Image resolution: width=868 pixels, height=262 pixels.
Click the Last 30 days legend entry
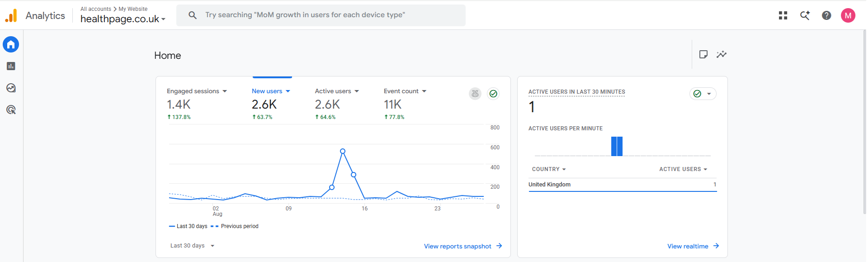[188, 226]
